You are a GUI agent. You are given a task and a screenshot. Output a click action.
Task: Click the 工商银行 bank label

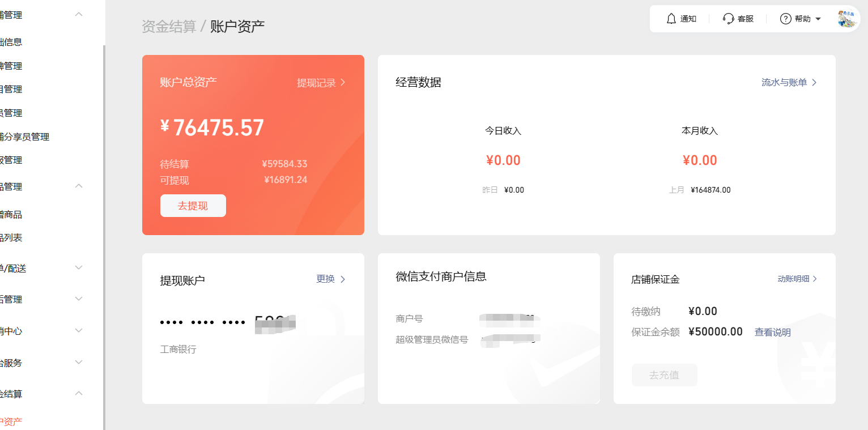178,350
